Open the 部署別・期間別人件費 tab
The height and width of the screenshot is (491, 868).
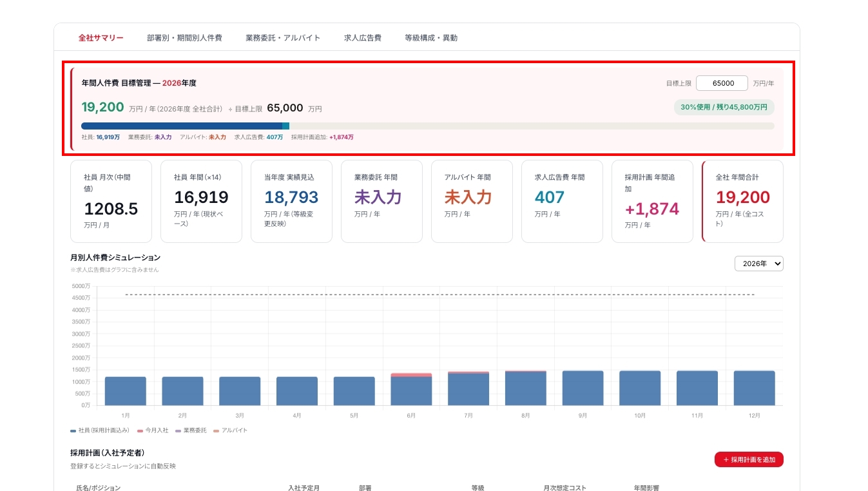pos(184,38)
